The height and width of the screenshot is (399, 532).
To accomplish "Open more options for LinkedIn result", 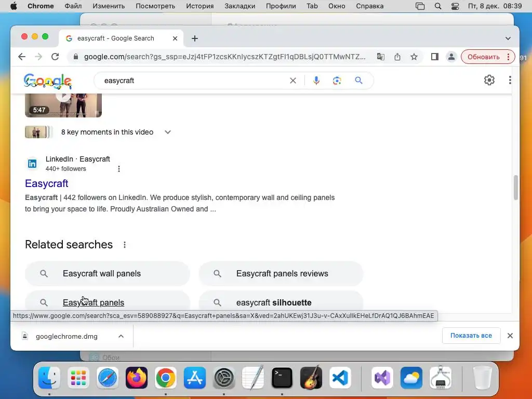I will (119, 169).
